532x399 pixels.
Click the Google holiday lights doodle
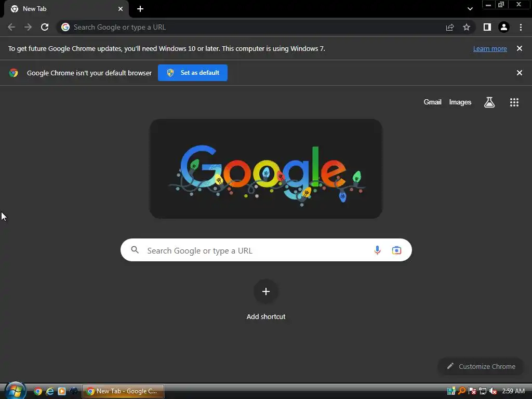pyautogui.click(x=266, y=169)
